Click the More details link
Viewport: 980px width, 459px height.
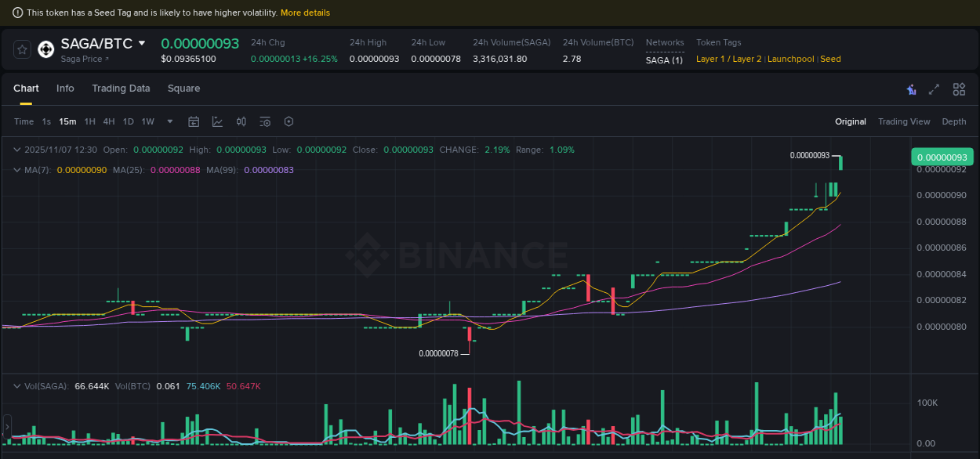click(x=305, y=13)
